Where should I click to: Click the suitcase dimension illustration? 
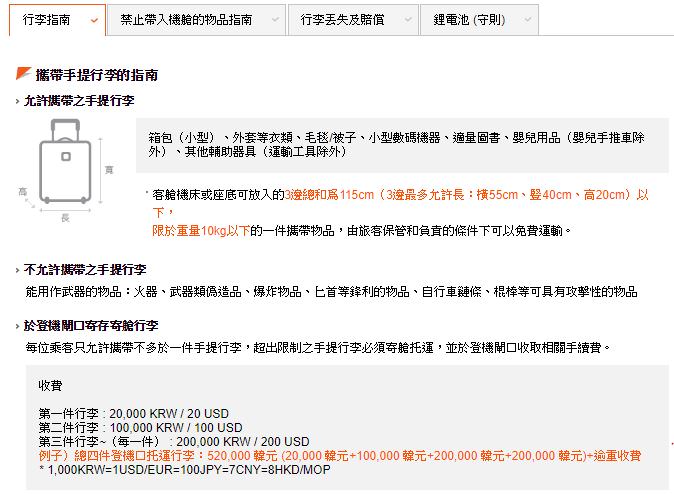(x=66, y=169)
